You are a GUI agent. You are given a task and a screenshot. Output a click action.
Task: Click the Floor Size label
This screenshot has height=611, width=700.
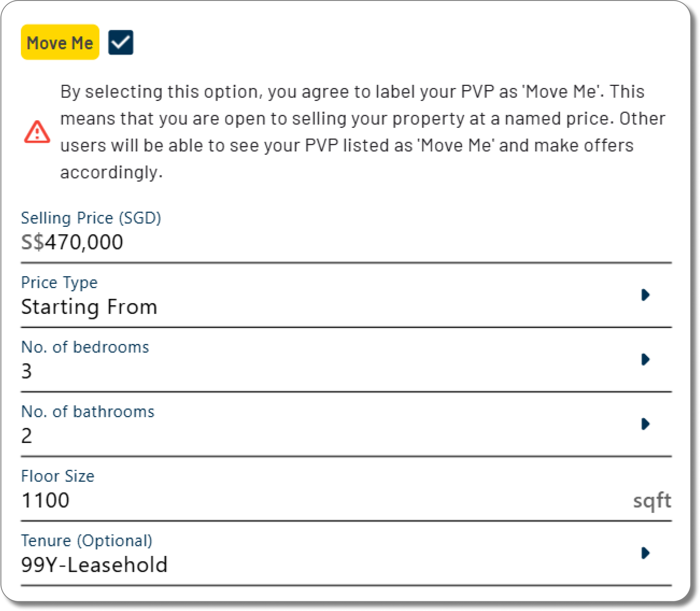pyautogui.click(x=58, y=476)
